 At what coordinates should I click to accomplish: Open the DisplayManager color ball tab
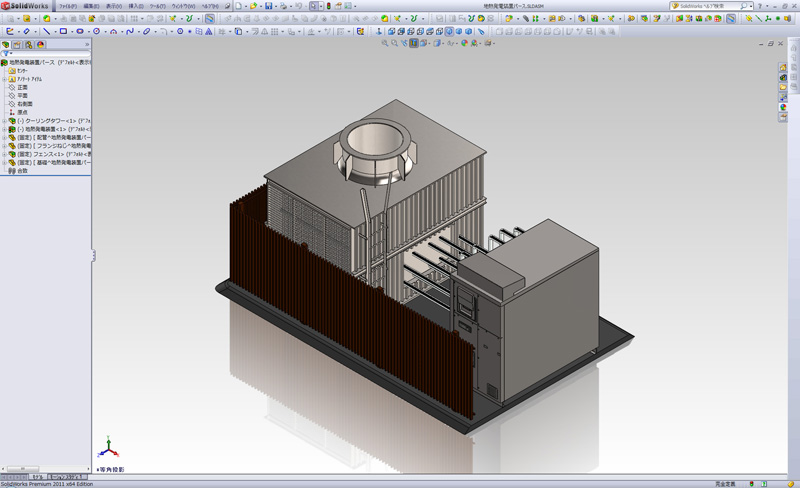tap(40, 45)
